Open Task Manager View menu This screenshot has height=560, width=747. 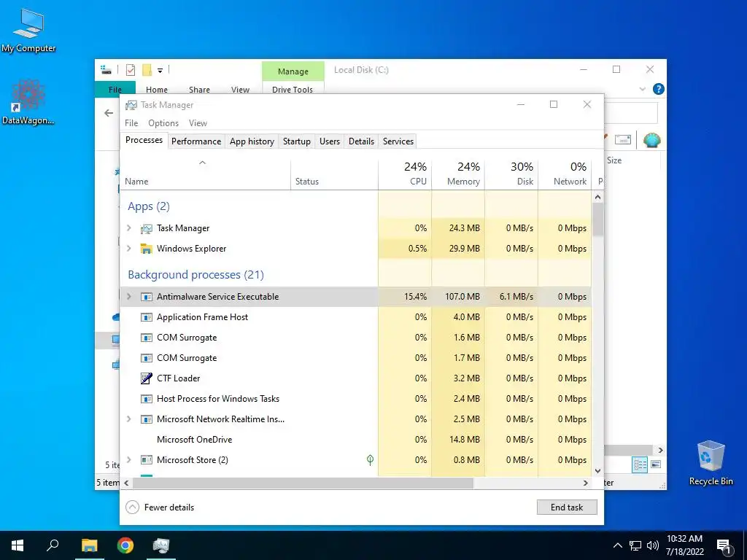(x=198, y=123)
